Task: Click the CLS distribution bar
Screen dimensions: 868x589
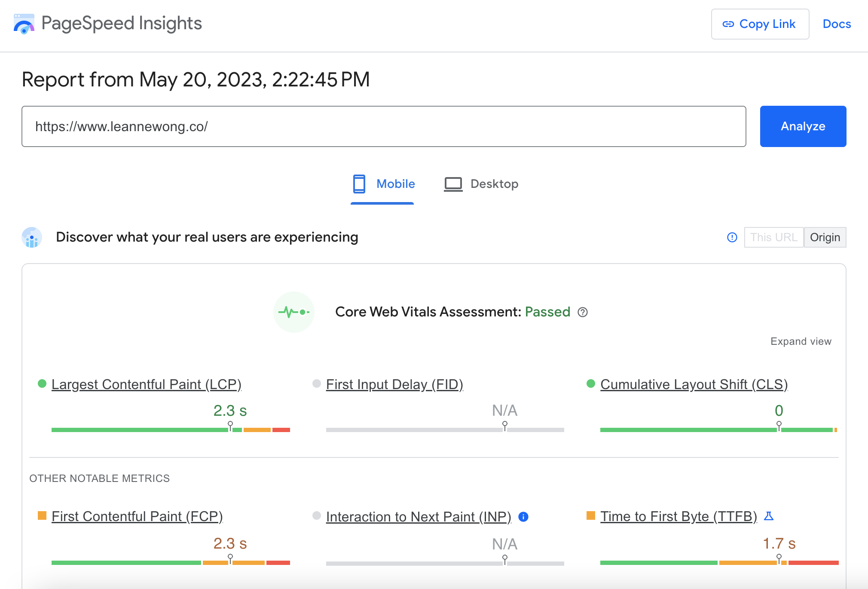Action: click(x=718, y=430)
